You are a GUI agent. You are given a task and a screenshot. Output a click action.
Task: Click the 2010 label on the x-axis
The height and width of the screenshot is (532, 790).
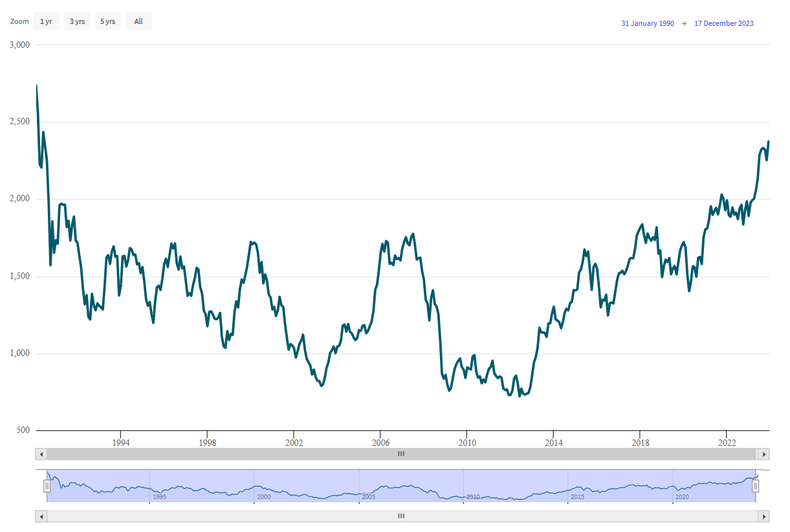466,443
